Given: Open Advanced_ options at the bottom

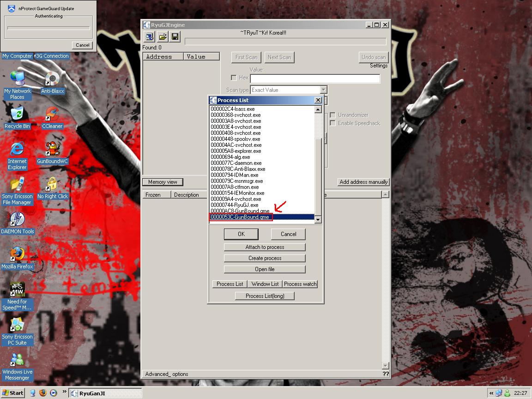Looking at the screenshot, I should click(x=167, y=374).
